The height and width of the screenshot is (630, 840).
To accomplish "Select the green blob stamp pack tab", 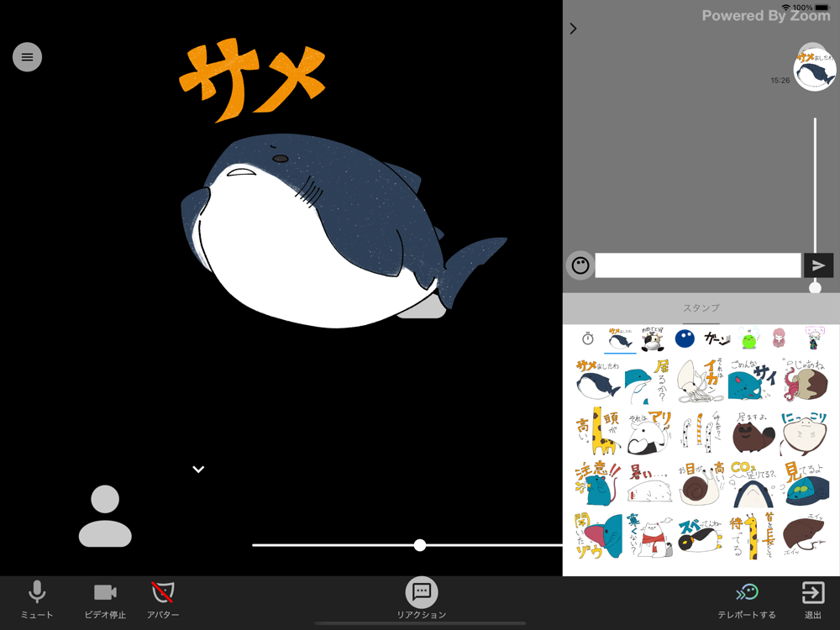I will 748,339.
